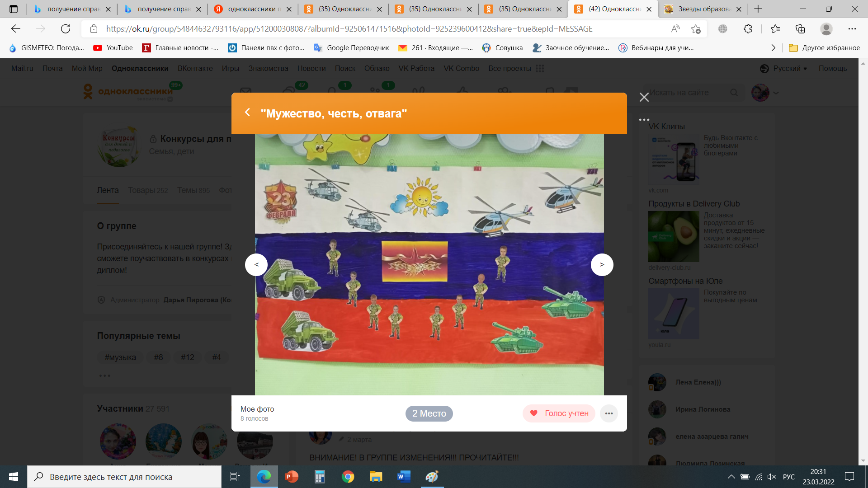Close the '(42) Одноклассники' tab
868x488 pixels.
tap(649, 9)
